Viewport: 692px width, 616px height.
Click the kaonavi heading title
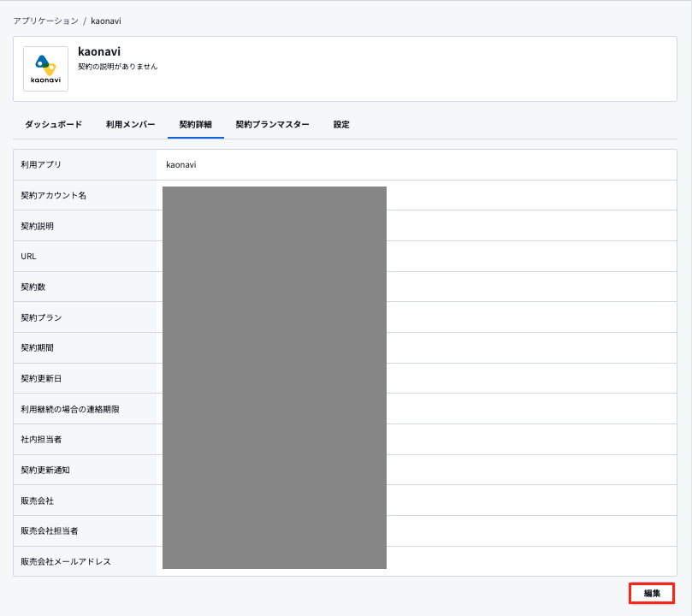pos(99,51)
